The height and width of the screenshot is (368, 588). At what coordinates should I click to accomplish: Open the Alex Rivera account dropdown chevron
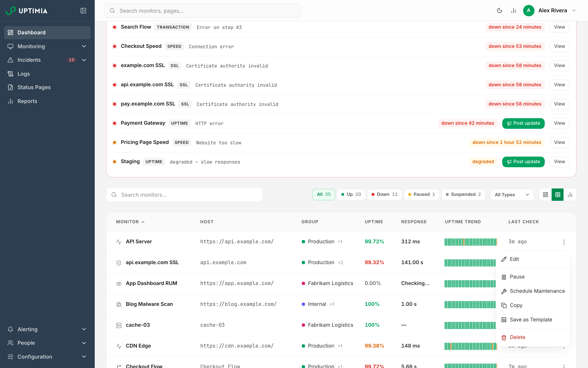click(x=574, y=10)
